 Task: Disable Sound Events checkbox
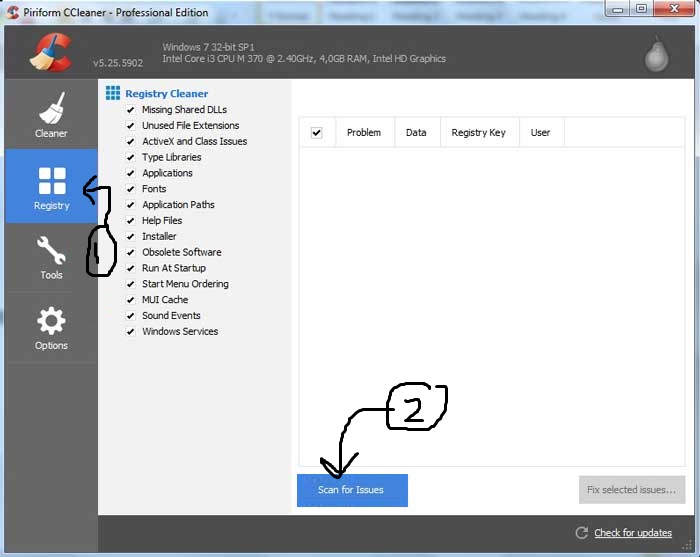point(130,316)
